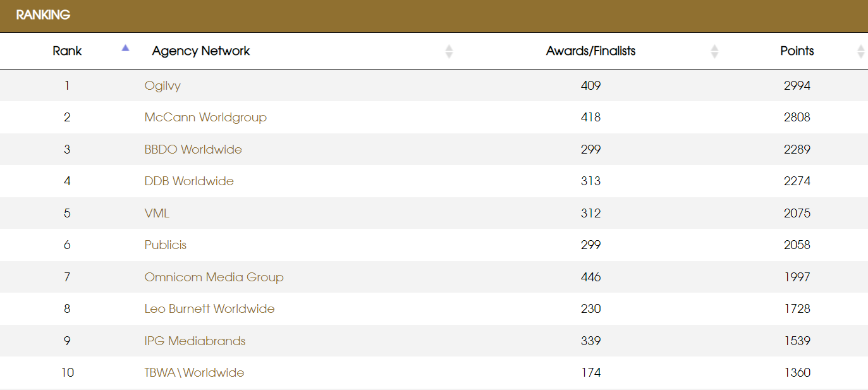The width and height of the screenshot is (868, 390).
Task: Sort by the Awards/Finalists header text
Action: click(590, 51)
